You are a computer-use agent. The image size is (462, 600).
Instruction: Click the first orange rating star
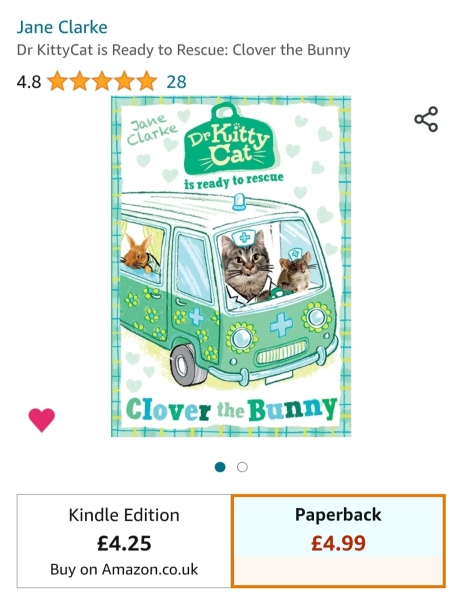[57, 81]
